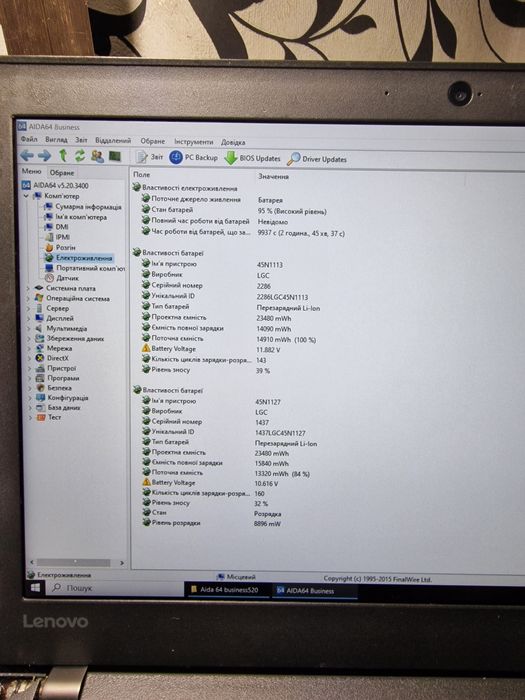Select the 45N1127 device name row

tap(211, 401)
